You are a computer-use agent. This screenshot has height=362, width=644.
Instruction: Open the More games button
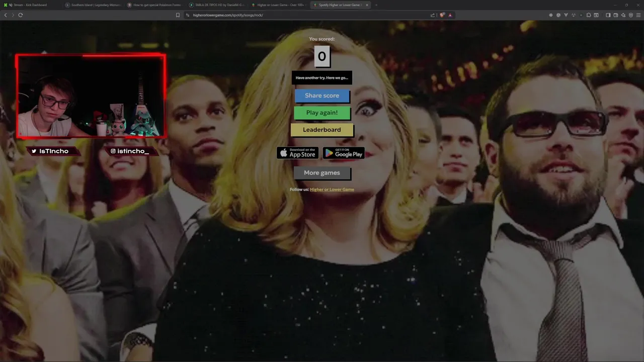(322, 173)
